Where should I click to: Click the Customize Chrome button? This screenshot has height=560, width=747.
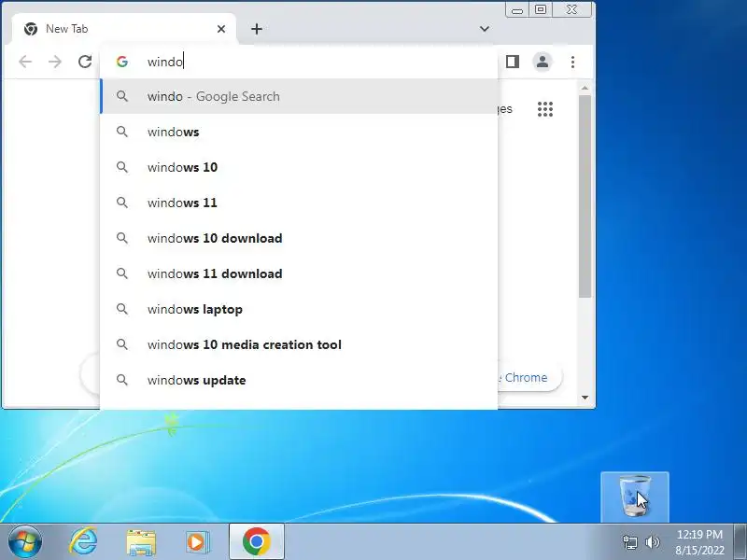[529, 378]
